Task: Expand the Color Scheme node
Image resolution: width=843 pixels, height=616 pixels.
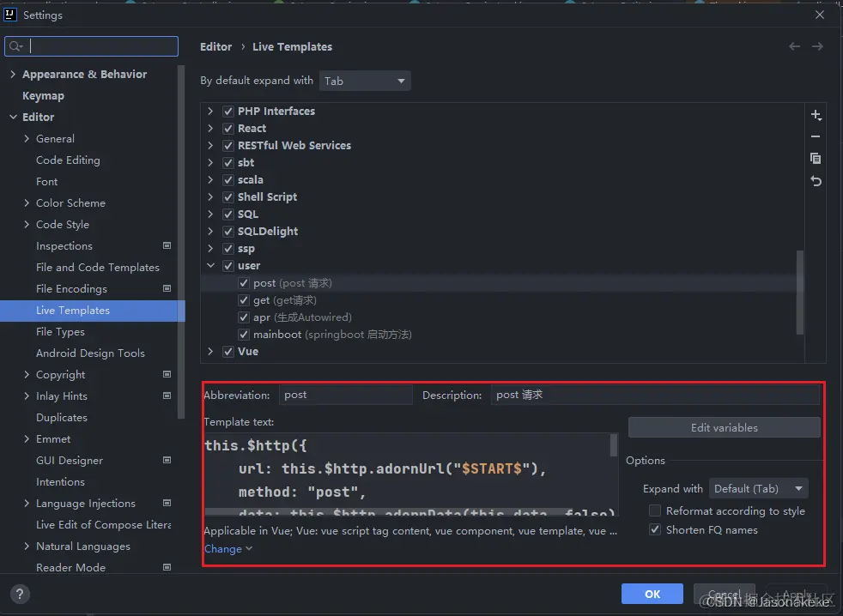Action: point(27,202)
